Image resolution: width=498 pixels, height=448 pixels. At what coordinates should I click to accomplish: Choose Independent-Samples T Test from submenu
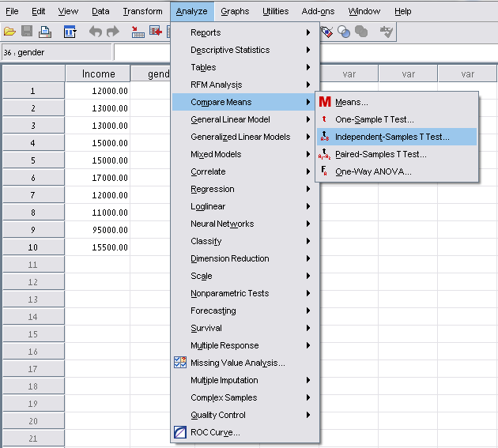point(397,137)
